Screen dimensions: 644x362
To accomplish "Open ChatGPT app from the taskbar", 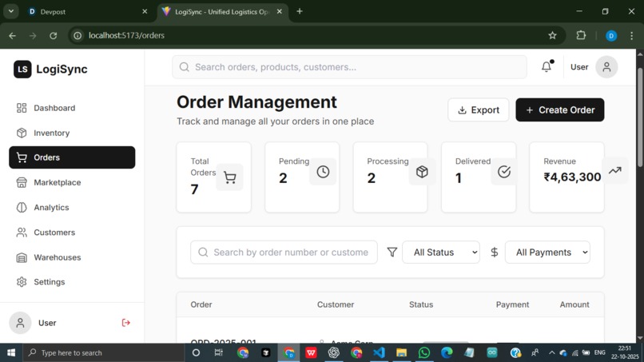I will [x=333, y=352].
